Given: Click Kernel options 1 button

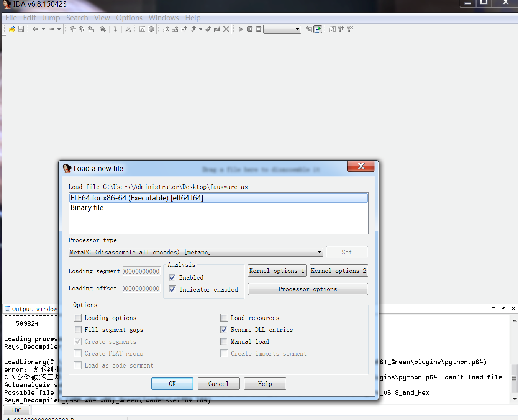Looking at the screenshot, I should coord(277,271).
